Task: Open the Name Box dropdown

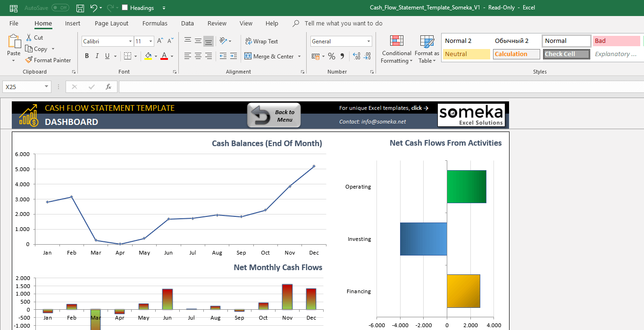Action: pyautogui.click(x=46, y=87)
